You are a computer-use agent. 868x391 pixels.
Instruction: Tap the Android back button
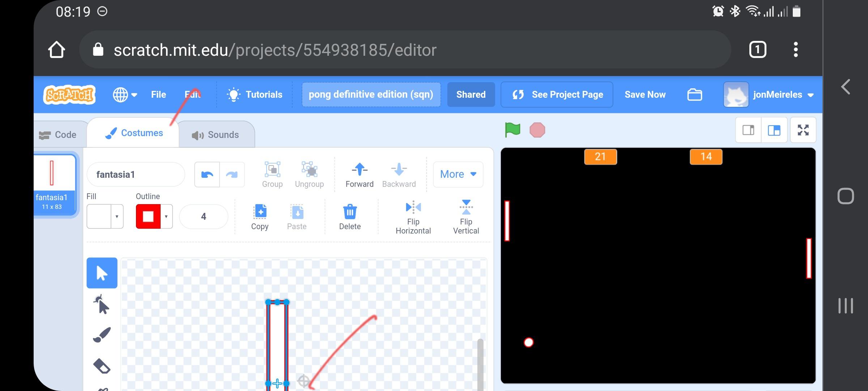[846, 87]
